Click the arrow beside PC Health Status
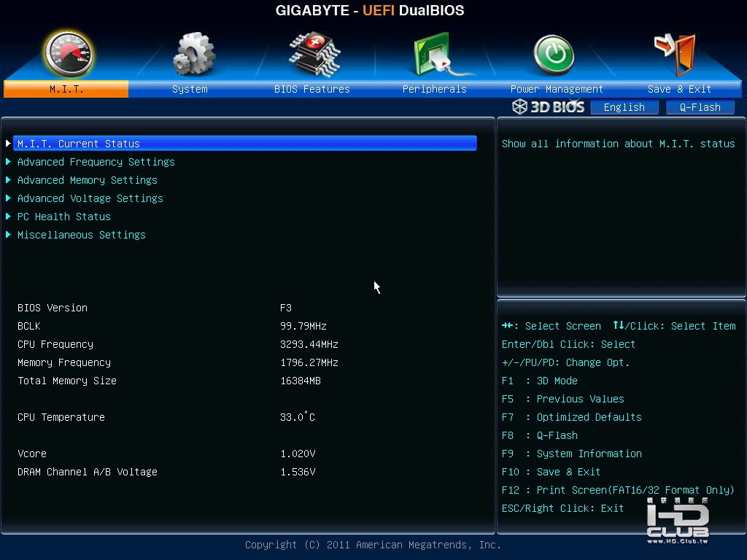Image resolution: width=747 pixels, height=560 pixels. coord(8,217)
